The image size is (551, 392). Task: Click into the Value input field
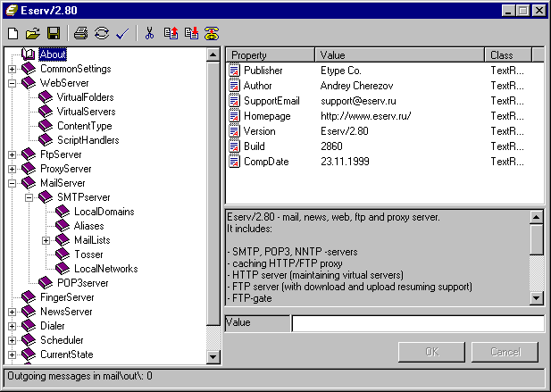(x=418, y=323)
